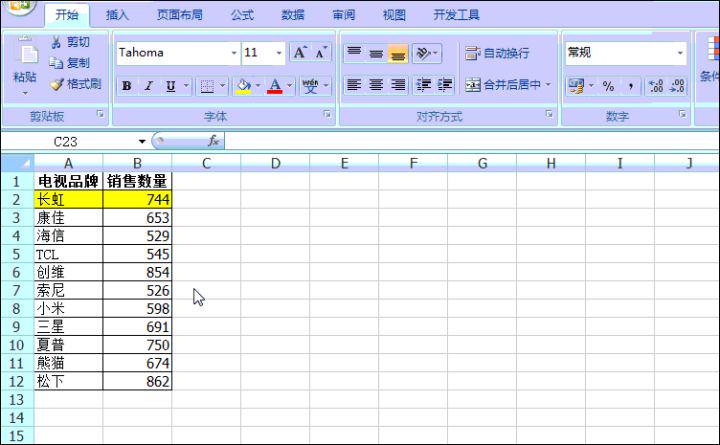The width and height of the screenshot is (720, 445).
Task: Align text to top of cell
Action: tap(354, 52)
